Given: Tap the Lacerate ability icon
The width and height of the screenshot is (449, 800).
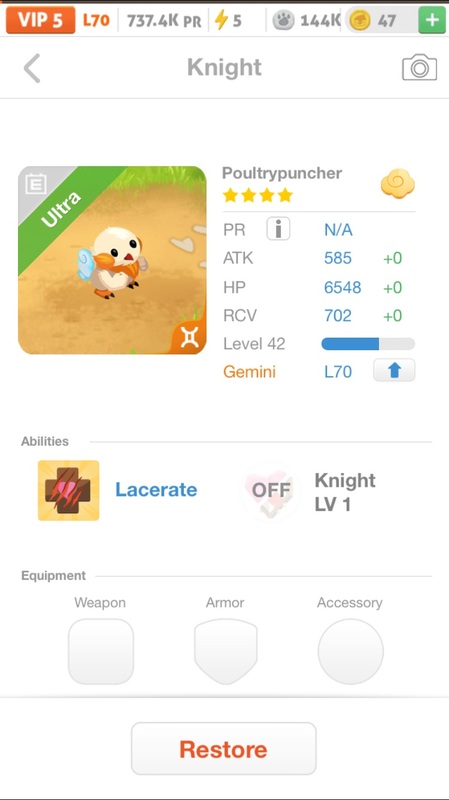Looking at the screenshot, I should (x=68, y=490).
